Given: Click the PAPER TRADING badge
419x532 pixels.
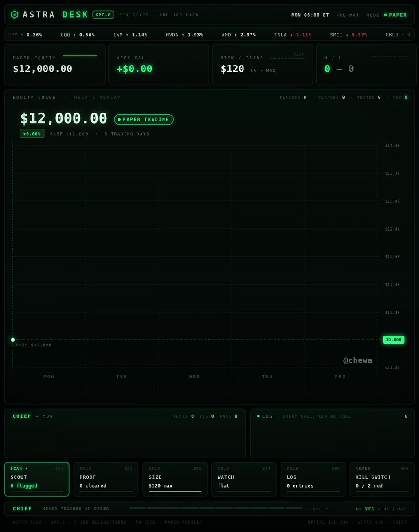Looking at the screenshot, I should click(144, 119).
